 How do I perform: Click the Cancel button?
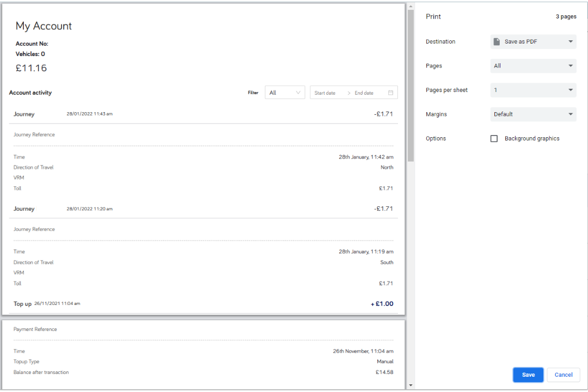(x=563, y=375)
